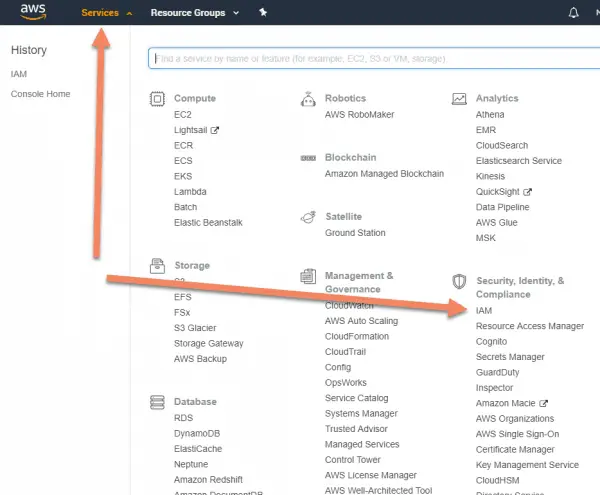Open Key Management Service

tap(527, 465)
